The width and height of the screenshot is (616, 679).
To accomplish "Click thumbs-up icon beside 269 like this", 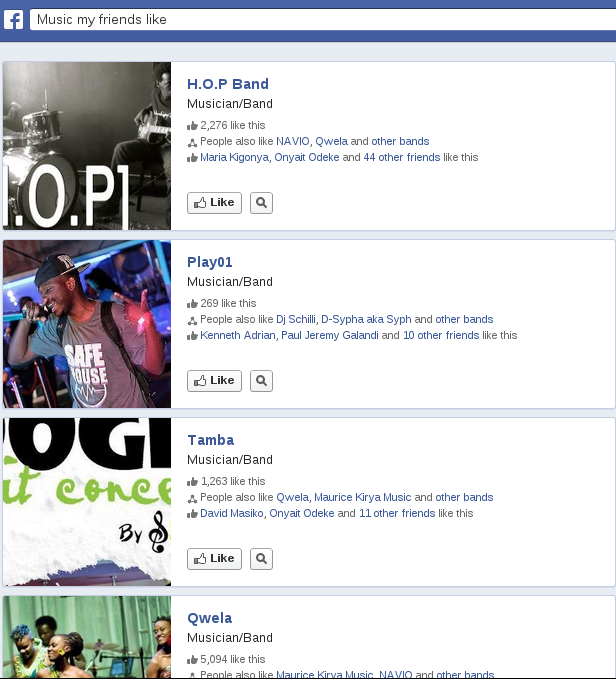I will click(x=192, y=304).
